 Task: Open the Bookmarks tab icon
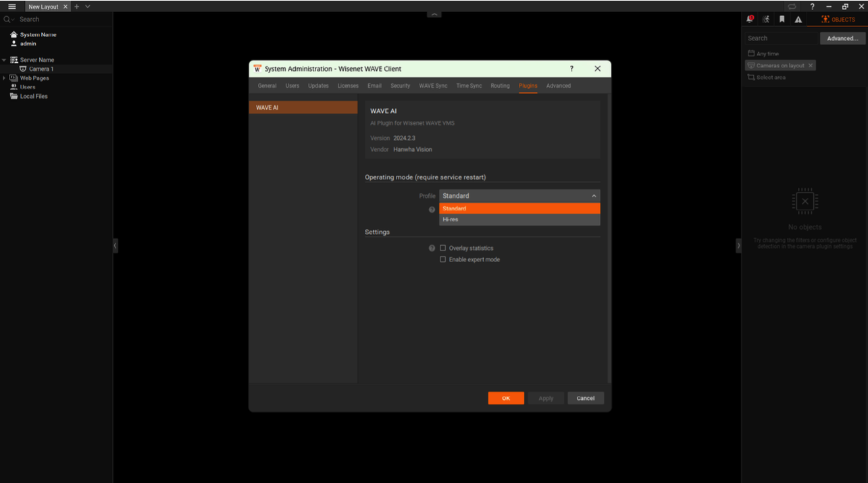[782, 19]
